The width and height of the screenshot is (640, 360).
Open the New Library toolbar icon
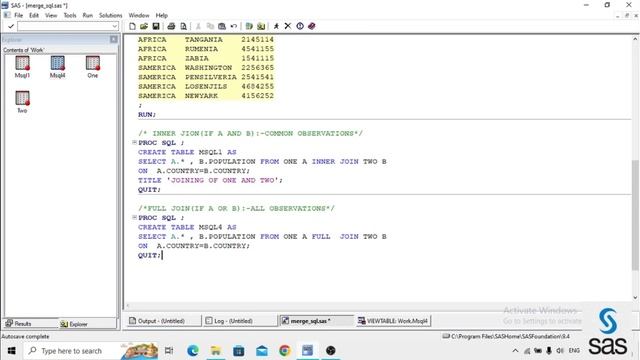pyautogui.click(x=249, y=26)
